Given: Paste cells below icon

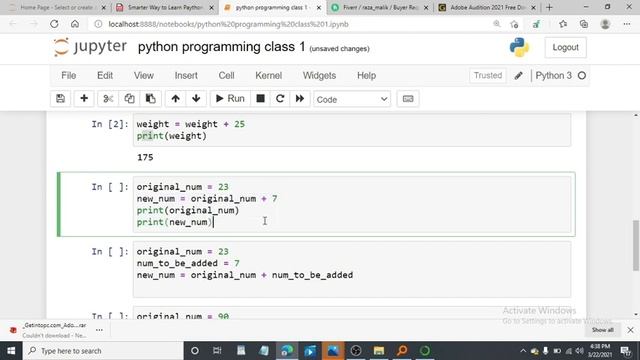Looking at the screenshot, I should click(151, 99).
